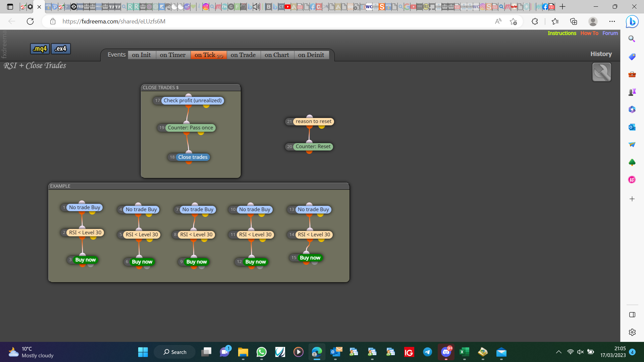Switch to the on Init tab

141,55
